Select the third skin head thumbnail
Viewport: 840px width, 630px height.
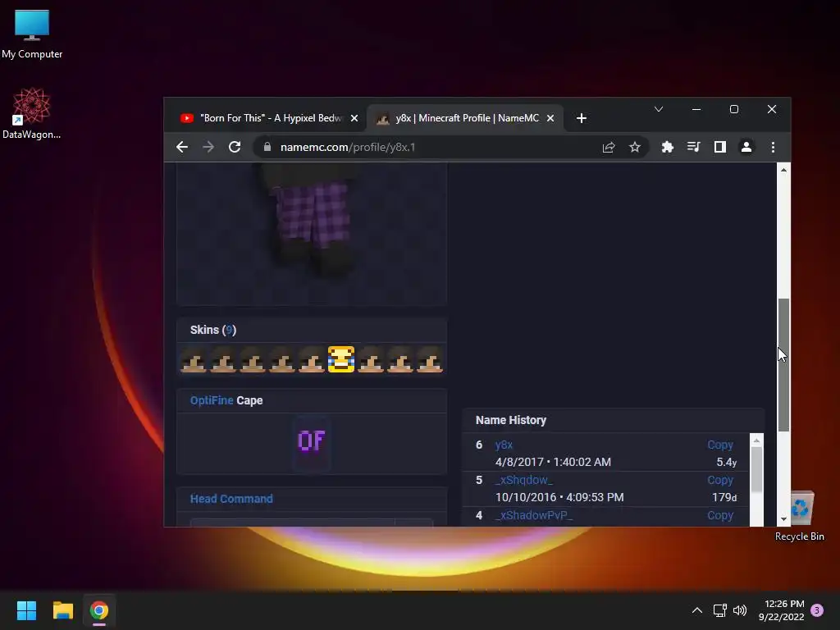pyautogui.click(x=253, y=359)
